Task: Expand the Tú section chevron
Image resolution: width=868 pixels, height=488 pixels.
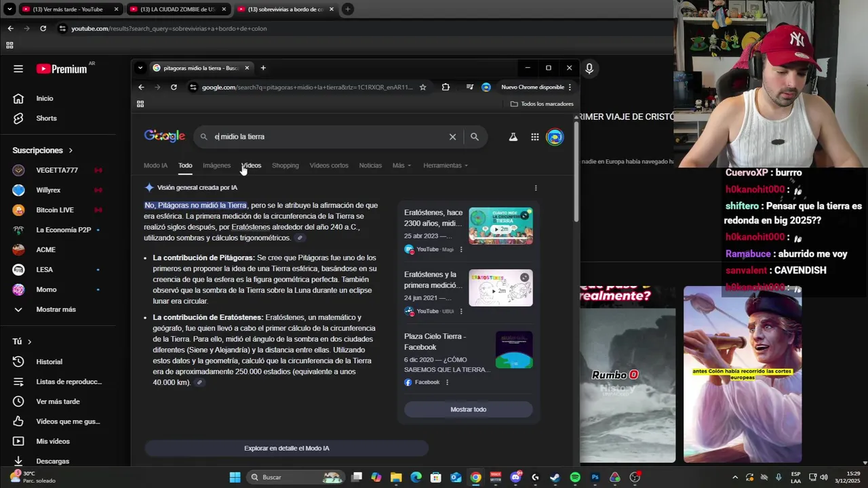Action: click(x=29, y=342)
